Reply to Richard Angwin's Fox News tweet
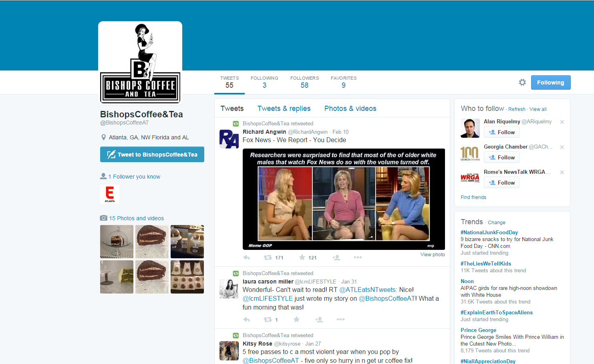 (x=247, y=257)
